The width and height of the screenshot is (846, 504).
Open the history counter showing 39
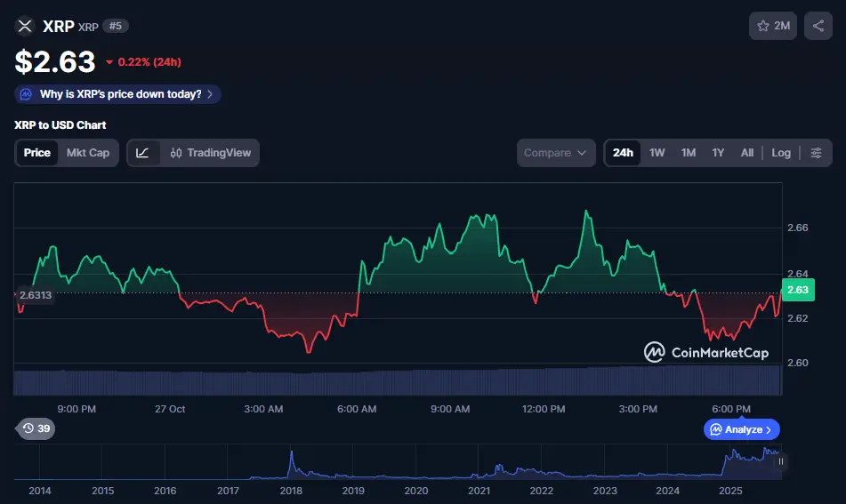[x=36, y=428]
